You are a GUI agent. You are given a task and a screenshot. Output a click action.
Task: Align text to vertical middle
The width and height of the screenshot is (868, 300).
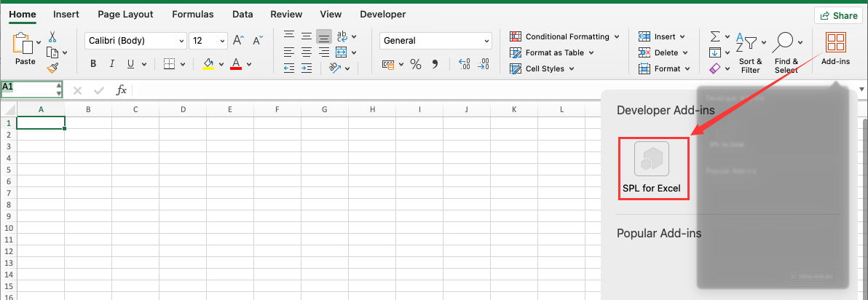tap(306, 36)
